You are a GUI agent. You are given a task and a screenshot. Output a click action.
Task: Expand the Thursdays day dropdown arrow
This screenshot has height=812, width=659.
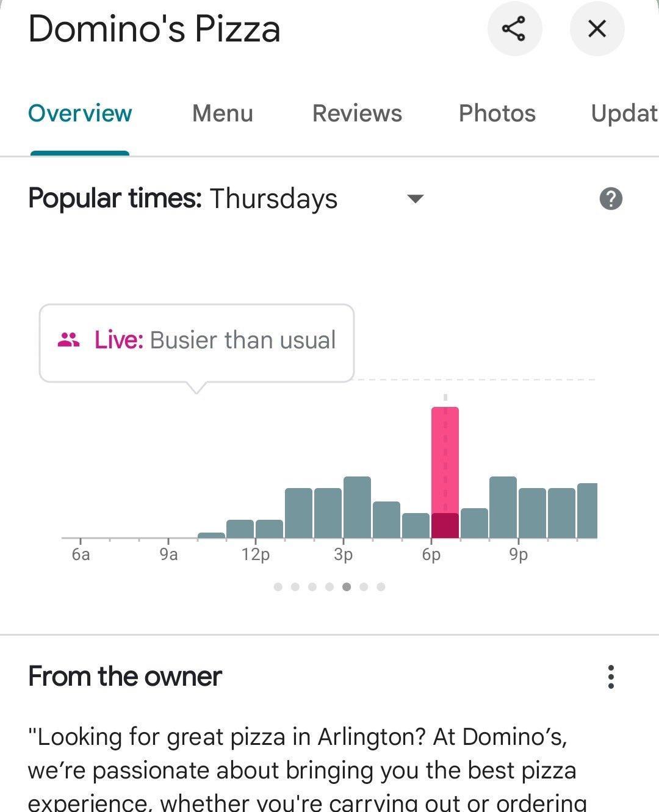(415, 199)
